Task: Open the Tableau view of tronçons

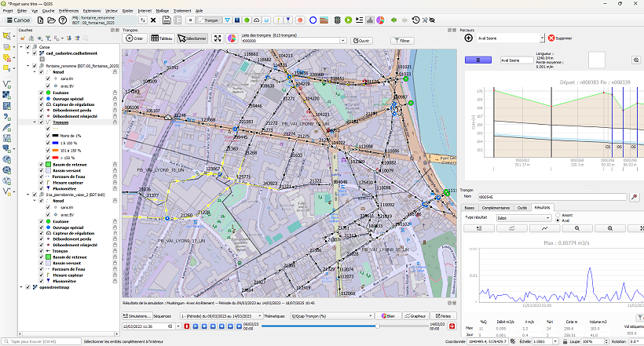Action: pyautogui.click(x=163, y=38)
